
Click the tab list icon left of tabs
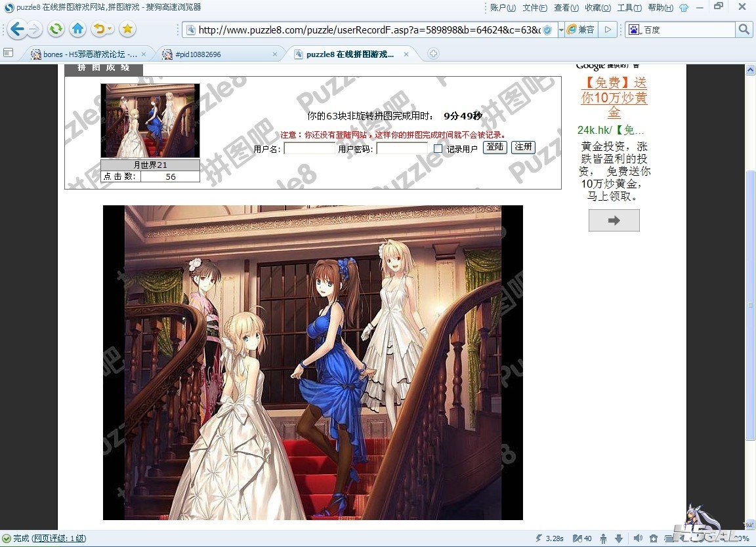click(x=9, y=53)
